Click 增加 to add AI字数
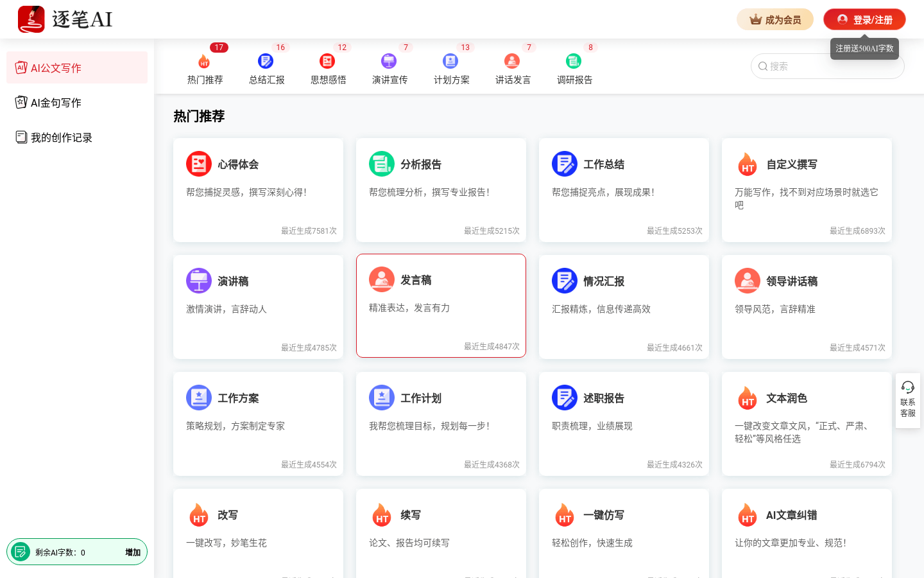This screenshot has height=578, width=924. tap(132, 551)
